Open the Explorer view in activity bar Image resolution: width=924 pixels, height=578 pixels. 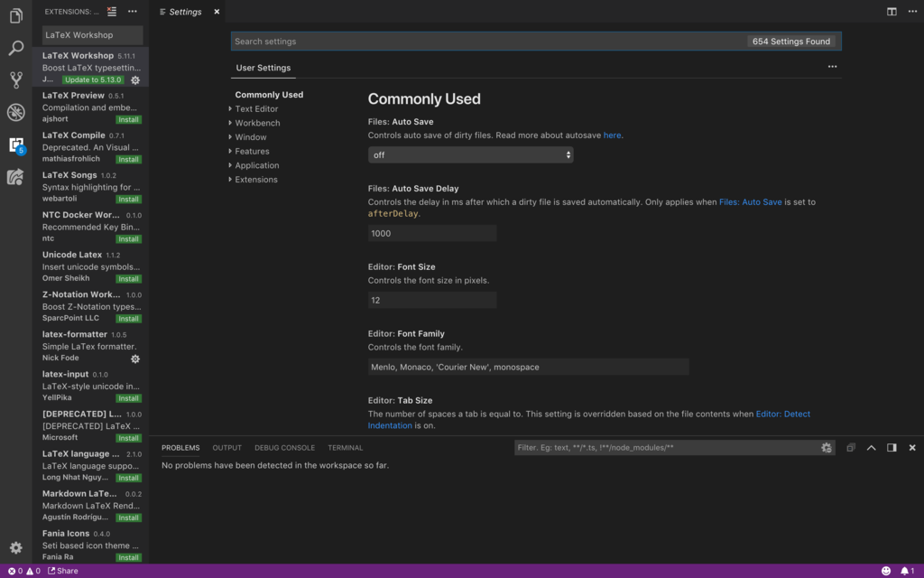click(x=16, y=16)
